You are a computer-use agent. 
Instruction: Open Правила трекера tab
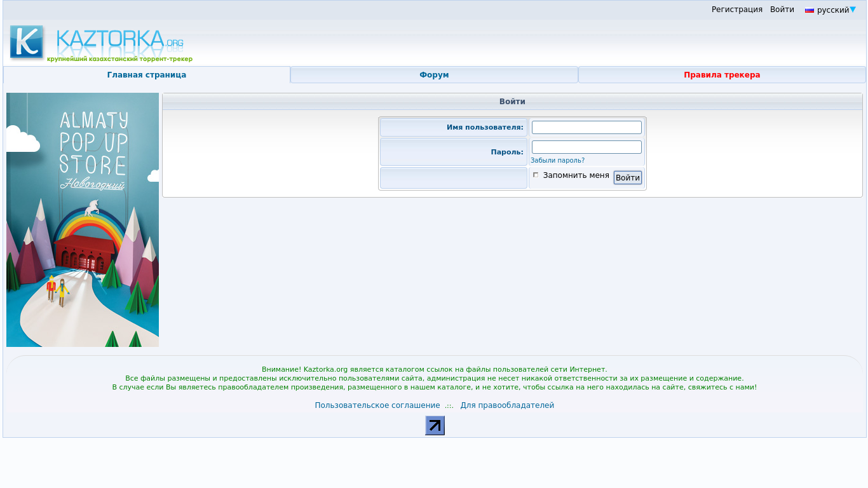722,75
